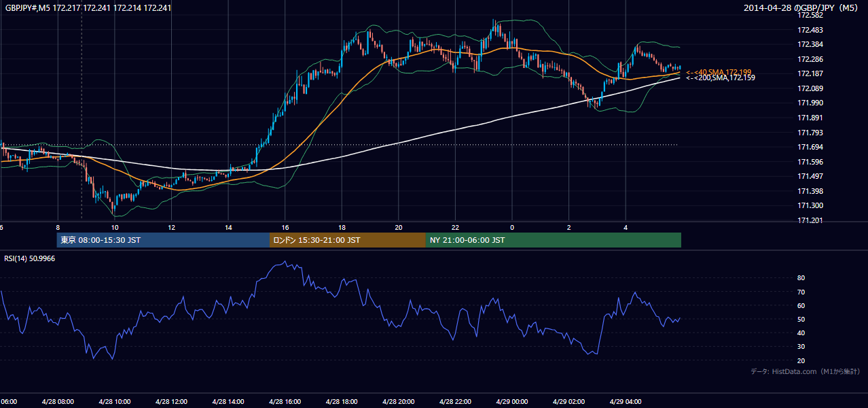The image size is (868, 408).
Task: Click hour marker 12 under the price chart
Action: click(172, 227)
